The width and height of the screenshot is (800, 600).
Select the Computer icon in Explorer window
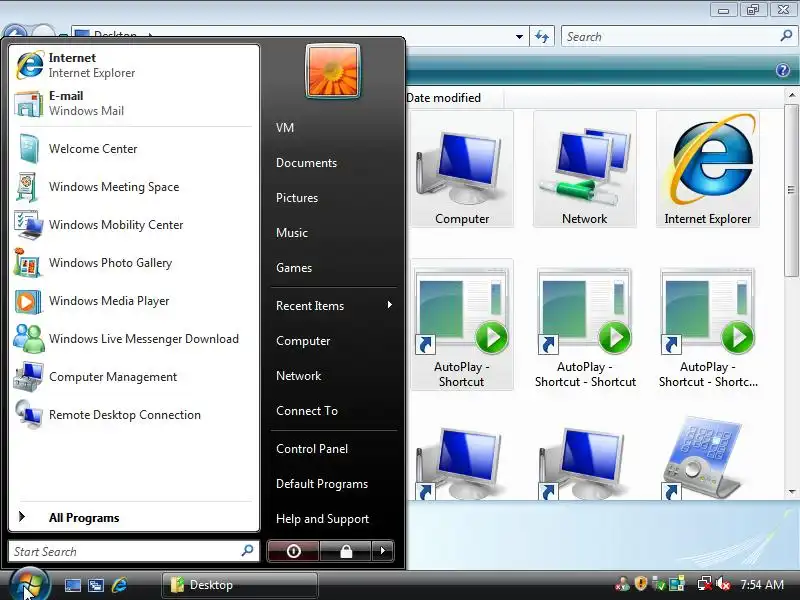(x=462, y=169)
